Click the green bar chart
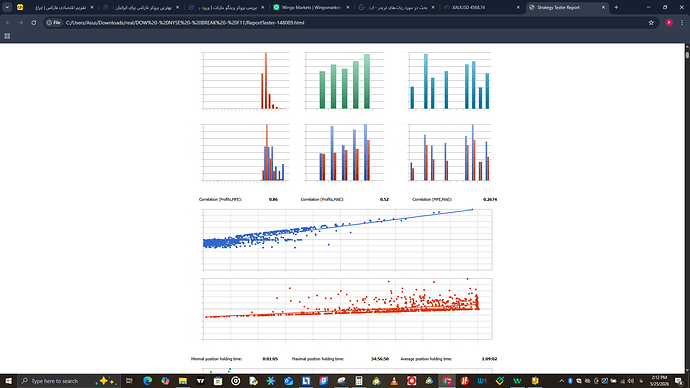 344,81
